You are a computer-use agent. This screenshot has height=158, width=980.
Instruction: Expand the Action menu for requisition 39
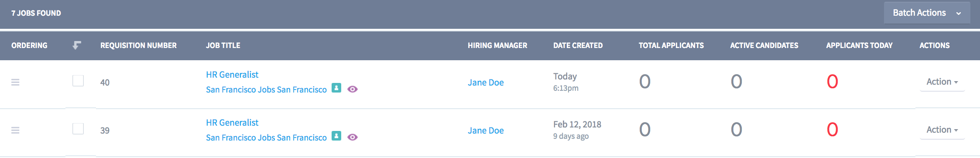tap(942, 130)
